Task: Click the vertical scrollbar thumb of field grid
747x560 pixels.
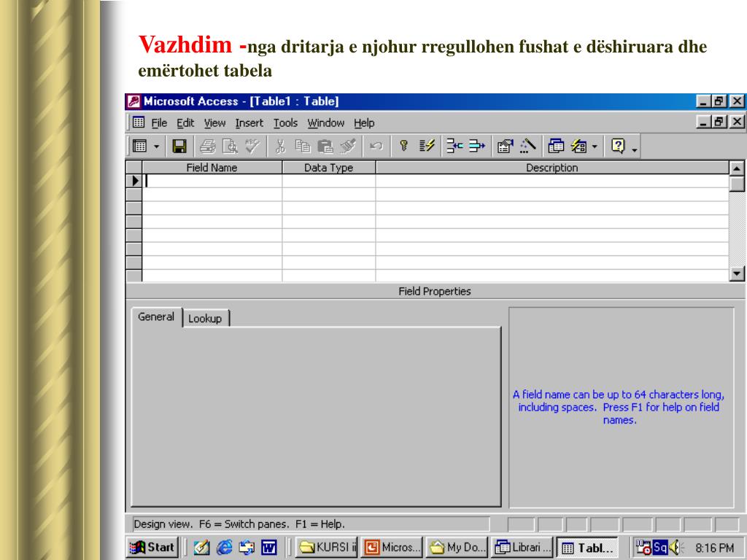Action: (x=737, y=183)
